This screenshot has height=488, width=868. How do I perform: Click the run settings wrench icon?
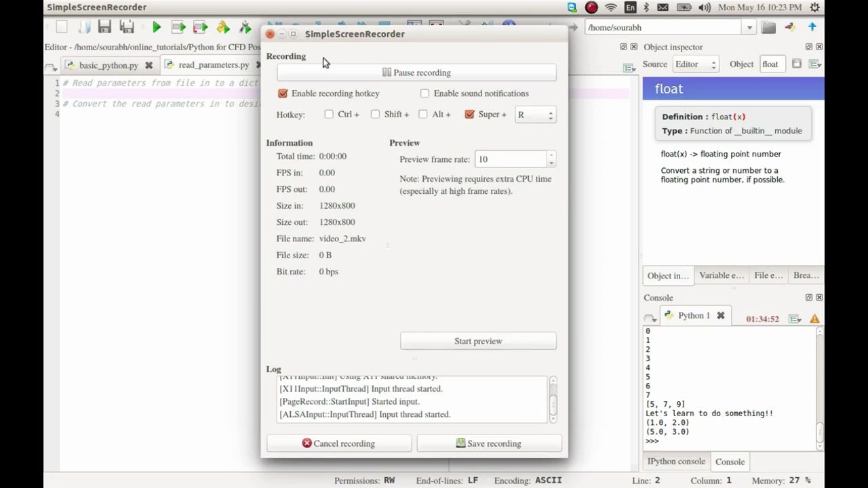point(245,27)
